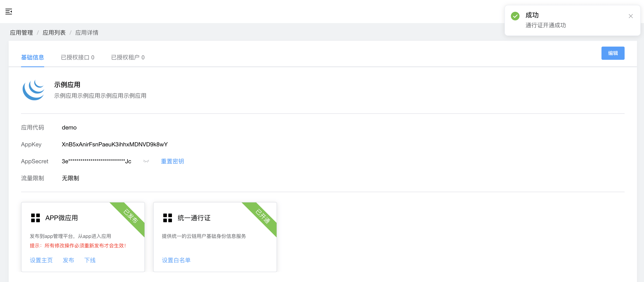Go to 应用管理 breadcrumb
Viewport: 644px width, 282px height.
[21, 33]
